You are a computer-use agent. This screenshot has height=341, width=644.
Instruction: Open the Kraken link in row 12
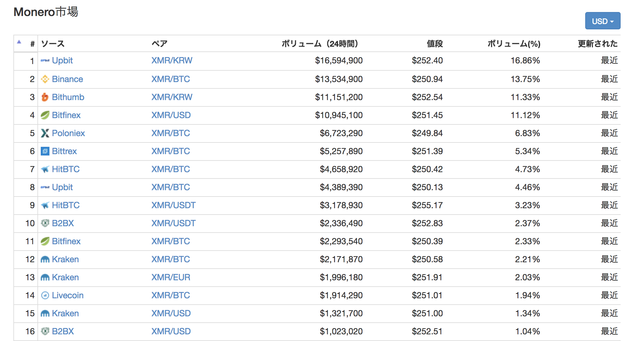pos(65,259)
